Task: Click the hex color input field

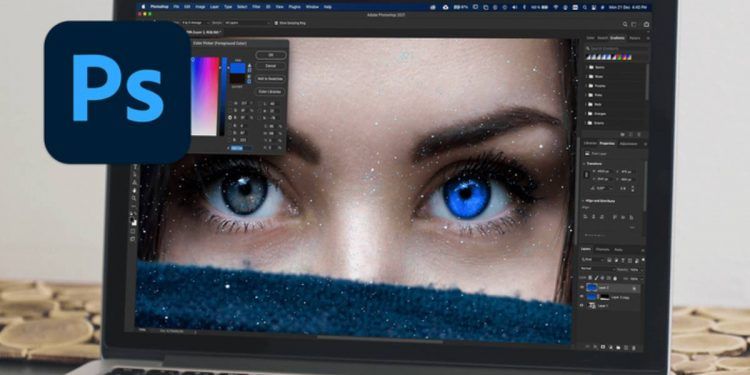Action: (242, 148)
